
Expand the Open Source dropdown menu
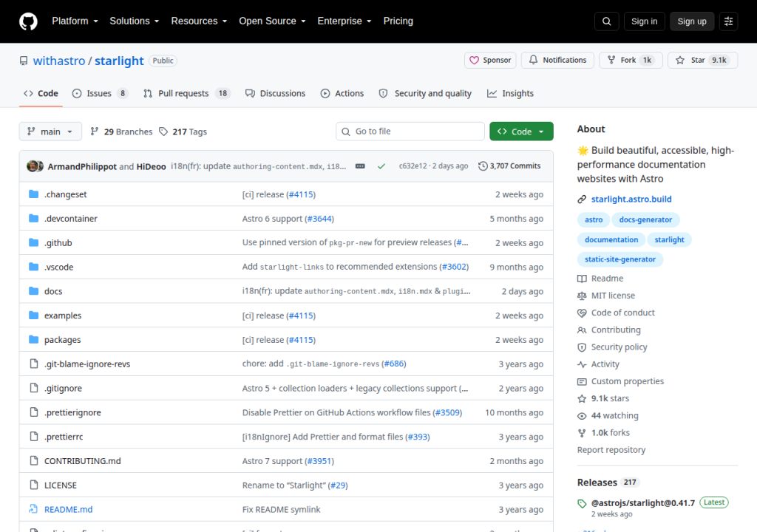[272, 21]
